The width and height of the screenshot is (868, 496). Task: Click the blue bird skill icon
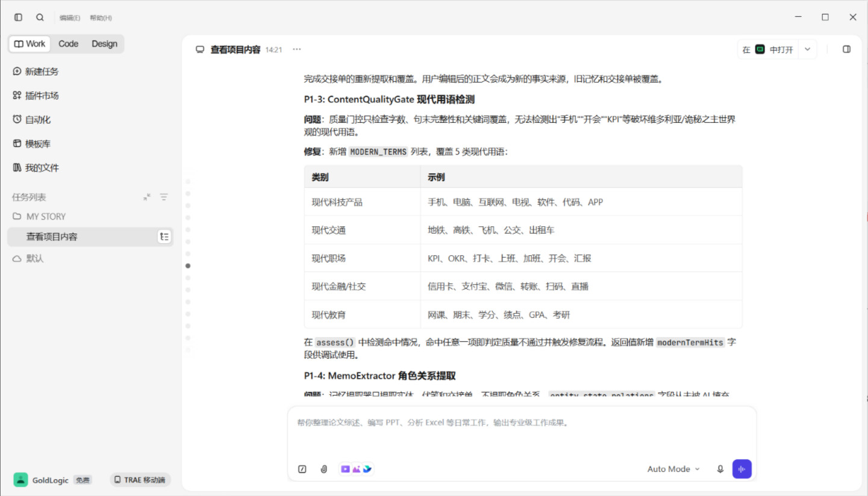pos(367,469)
